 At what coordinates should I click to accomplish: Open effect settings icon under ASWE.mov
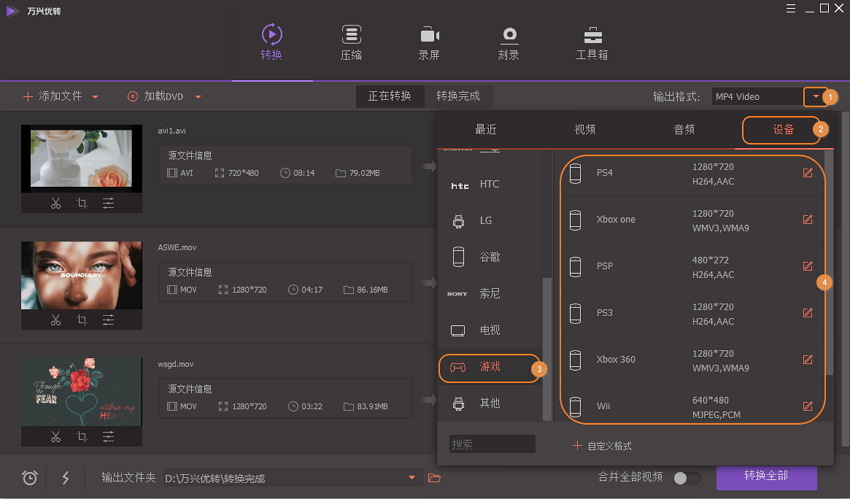pyautogui.click(x=108, y=320)
